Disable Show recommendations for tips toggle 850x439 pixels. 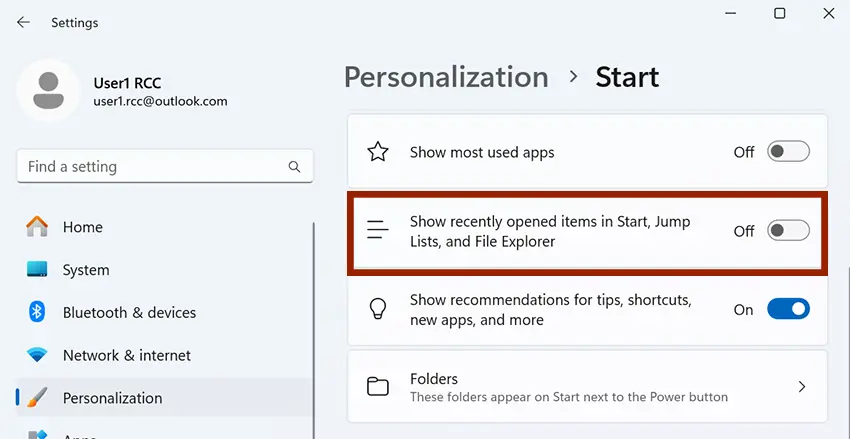click(x=788, y=309)
